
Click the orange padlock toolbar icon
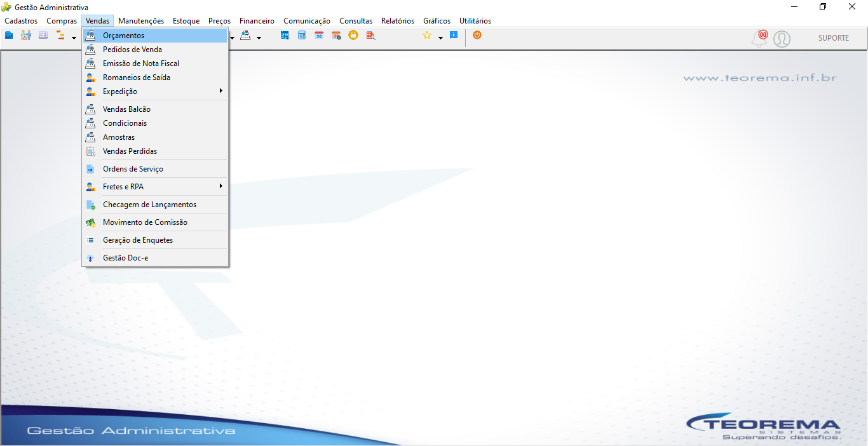pos(353,36)
